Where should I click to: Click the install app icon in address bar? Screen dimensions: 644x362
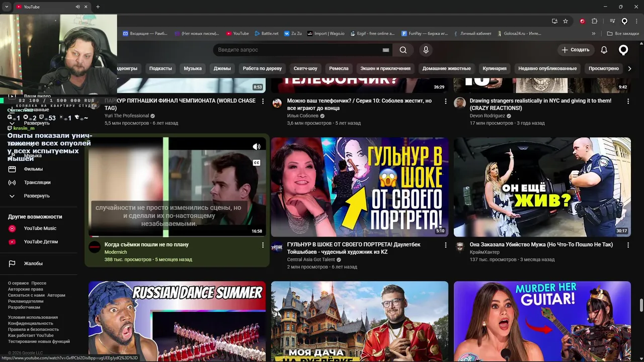[554, 21]
